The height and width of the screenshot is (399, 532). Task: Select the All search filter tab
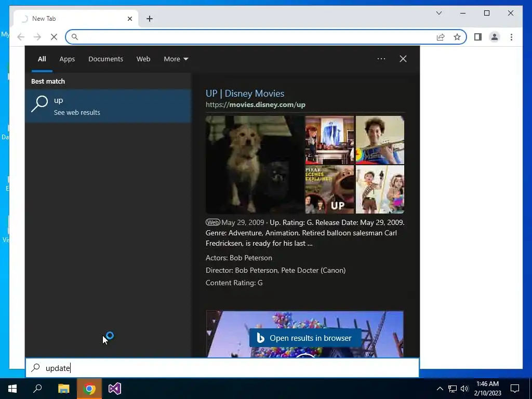pos(42,59)
